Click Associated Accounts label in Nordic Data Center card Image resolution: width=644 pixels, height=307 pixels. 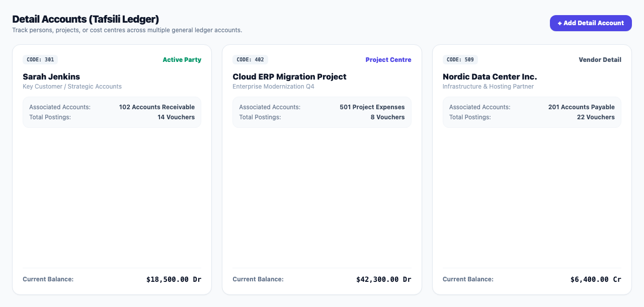pos(480,107)
